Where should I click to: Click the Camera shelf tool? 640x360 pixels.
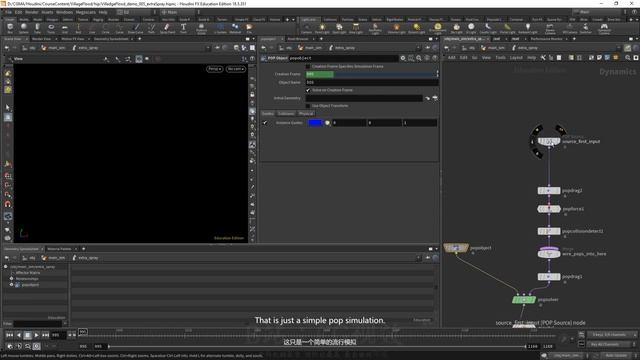[x=306, y=28]
